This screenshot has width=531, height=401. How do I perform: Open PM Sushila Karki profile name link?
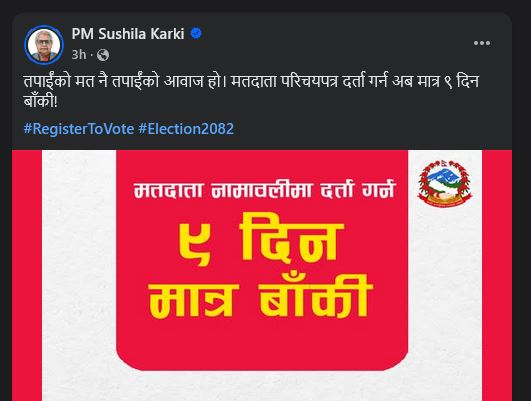tap(128, 34)
